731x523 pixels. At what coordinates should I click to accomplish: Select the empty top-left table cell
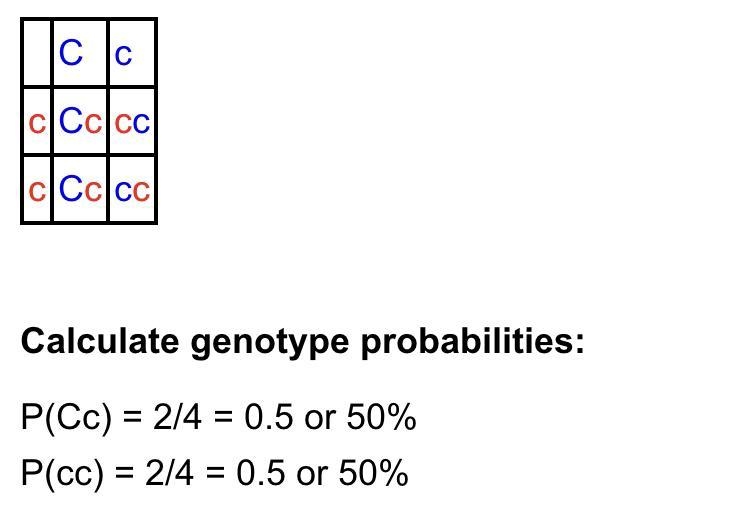coord(37,53)
